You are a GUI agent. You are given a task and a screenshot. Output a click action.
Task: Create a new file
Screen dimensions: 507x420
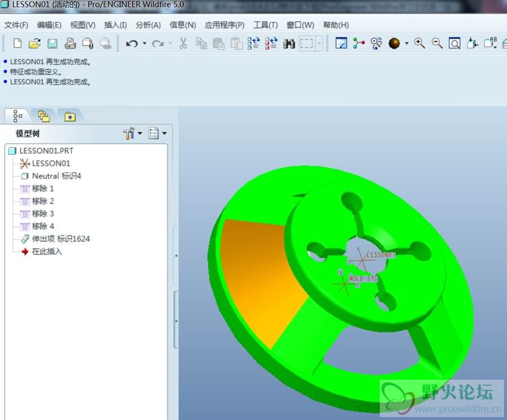click(x=17, y=43)
